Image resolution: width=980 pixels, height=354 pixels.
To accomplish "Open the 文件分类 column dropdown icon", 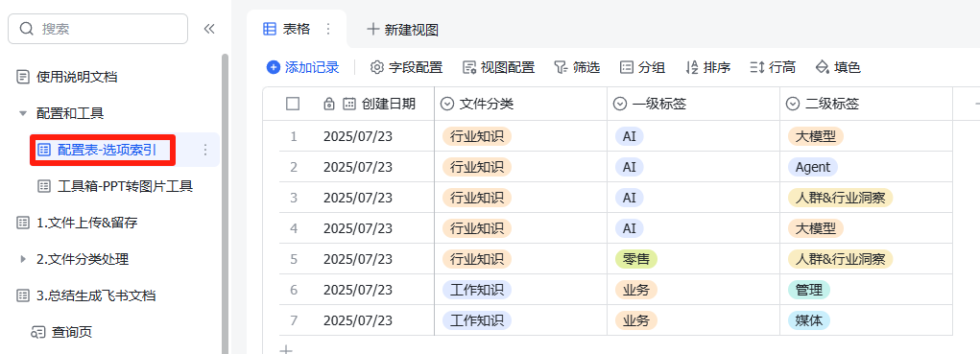I will (447, 104).
